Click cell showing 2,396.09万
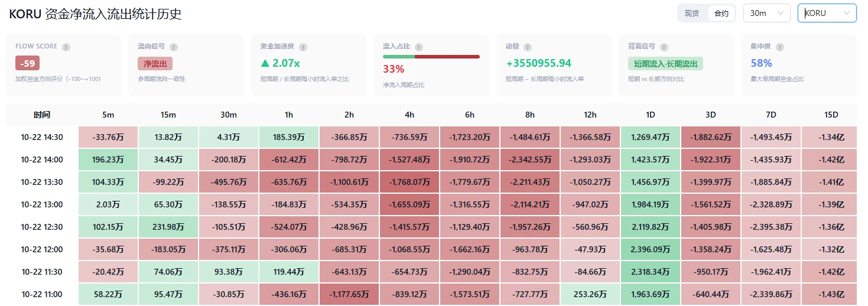Viewport: 868px width, 306px height. [651, 249]
